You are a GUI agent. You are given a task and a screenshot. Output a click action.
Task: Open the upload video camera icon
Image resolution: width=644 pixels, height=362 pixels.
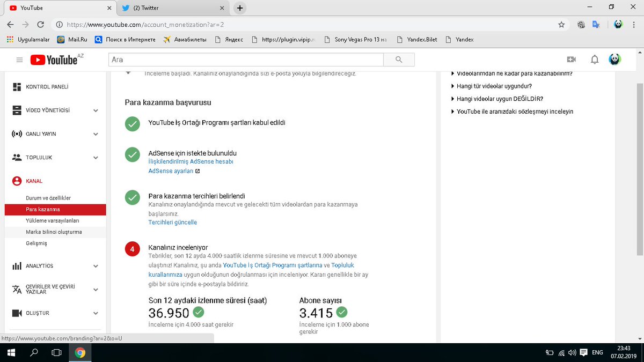(x=571, y=60)
